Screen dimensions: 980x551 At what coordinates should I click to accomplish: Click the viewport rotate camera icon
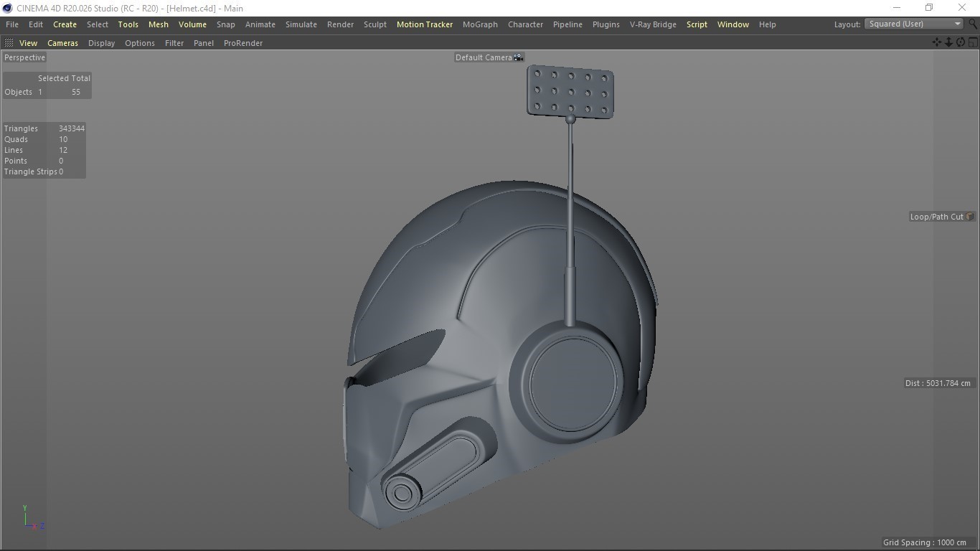coord(961,42)
